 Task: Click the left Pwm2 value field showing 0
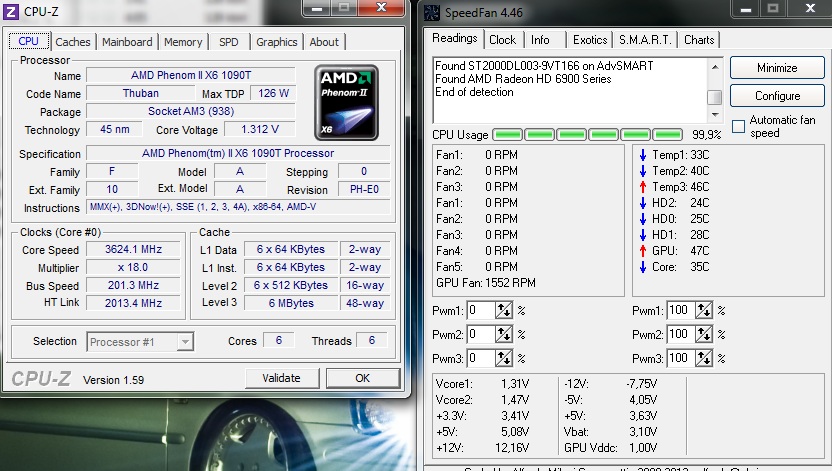coord(481,334)
